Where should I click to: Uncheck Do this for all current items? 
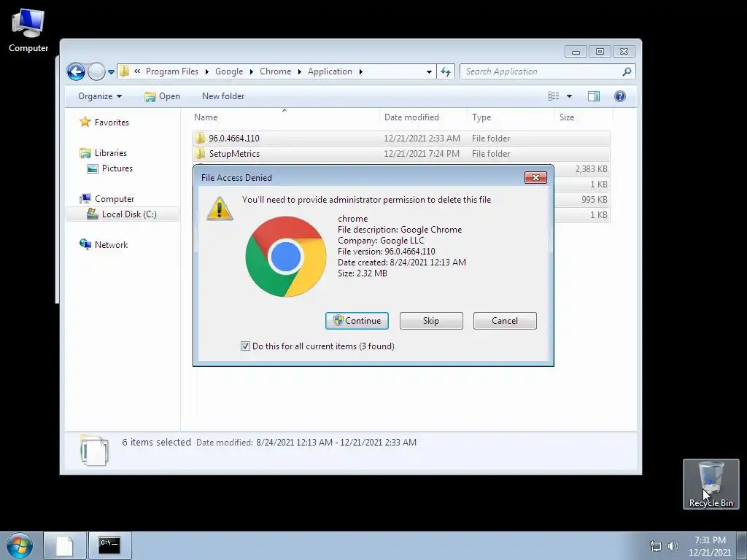click(x=245, y=346)
